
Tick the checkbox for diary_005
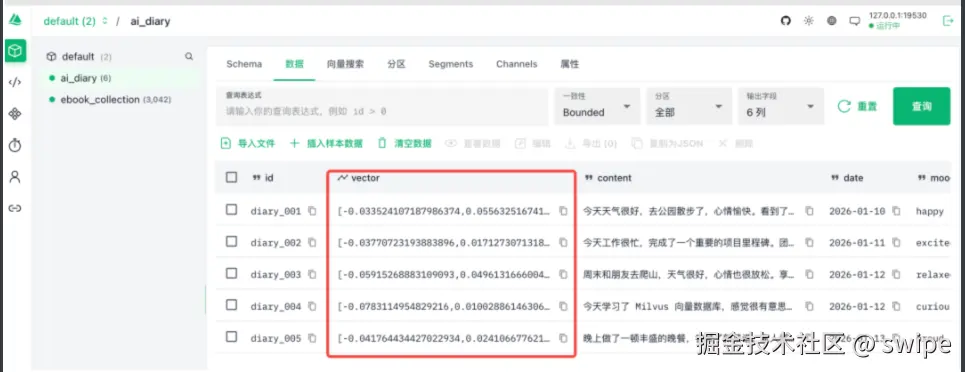coord(231,337)
